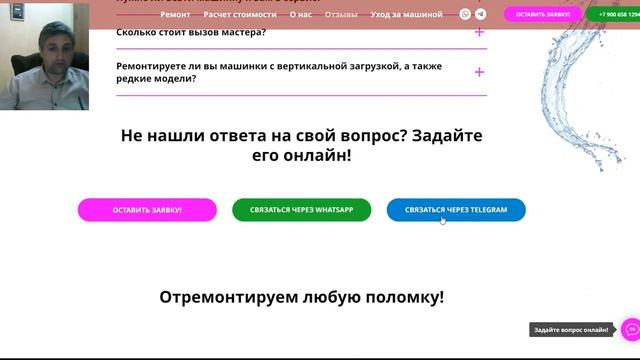The width and height of the screenshot is (640, 360).
Task: Open the Расчет стоимости menu item
Action: 240,15
